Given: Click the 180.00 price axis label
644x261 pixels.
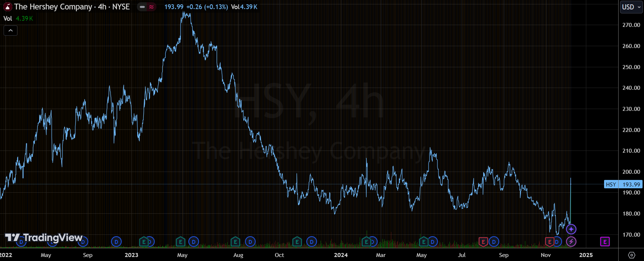Looking at the screenshot, I should 631,214.
